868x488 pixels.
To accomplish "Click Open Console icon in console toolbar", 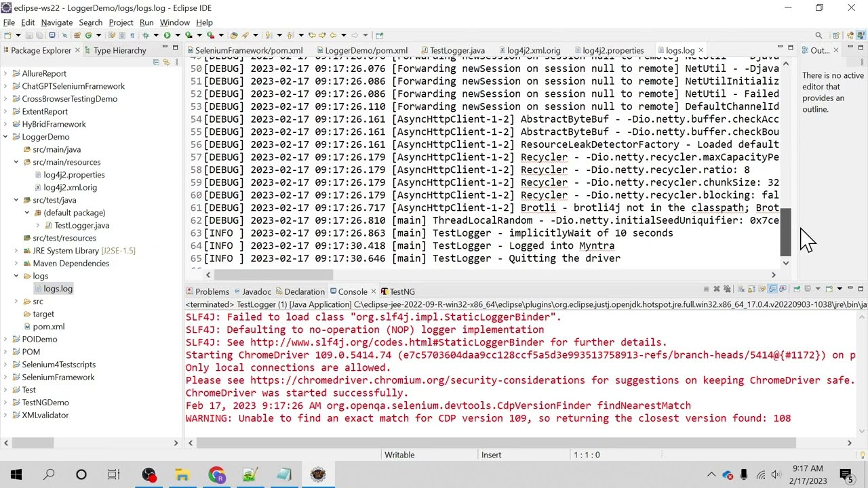I will (829, 290).
